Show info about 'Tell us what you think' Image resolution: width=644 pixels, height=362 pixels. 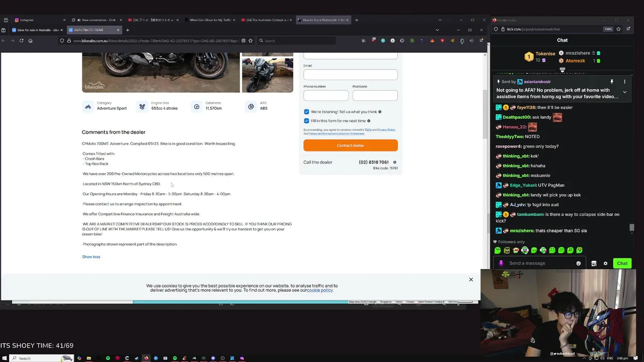(x=380, y=112)
